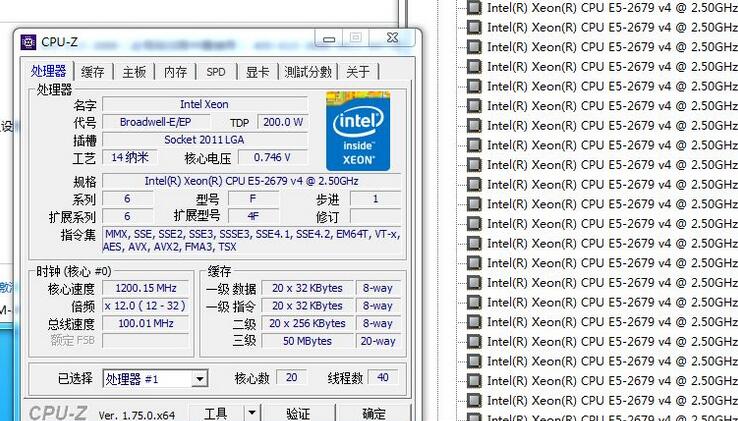Open the 关于 tab
Image resolution: width=738 pixels, height=421 pixels.
[x=358, y=72]
